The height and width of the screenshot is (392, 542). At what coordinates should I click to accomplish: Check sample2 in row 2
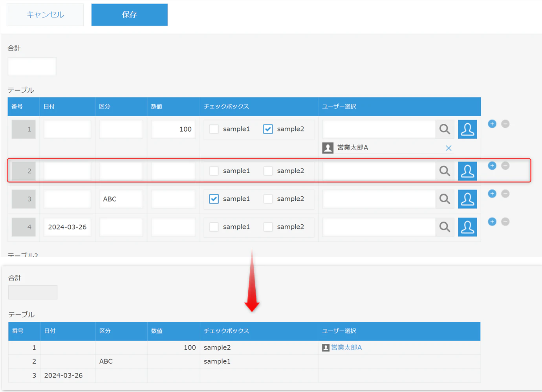[268, 171]
